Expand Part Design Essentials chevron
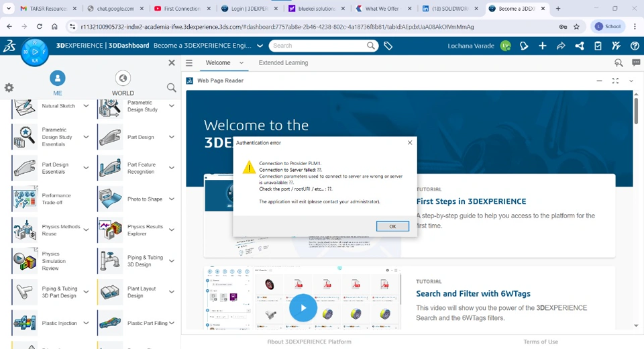The width and height of the screenshot is (644, 349). (87, 168)
